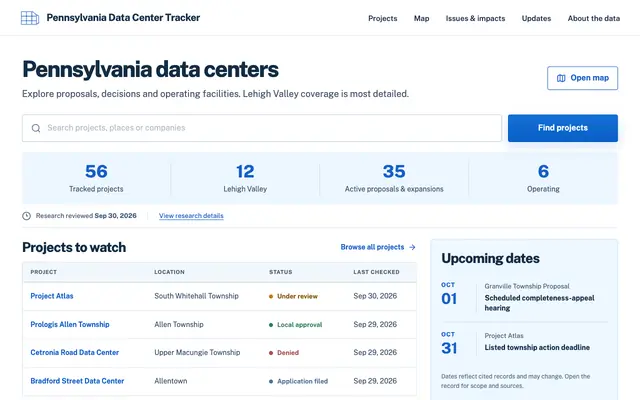This screenshot has height=400, width=640.
Task: Click the arrow next to Browse all projects
Action: tap(412, 247)
